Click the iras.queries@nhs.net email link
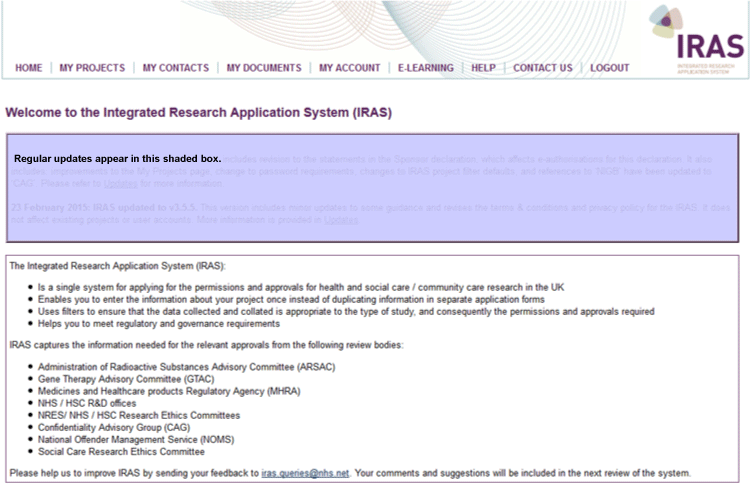The width and height of the screenshot is (751, 490). (x=305, y=473)
